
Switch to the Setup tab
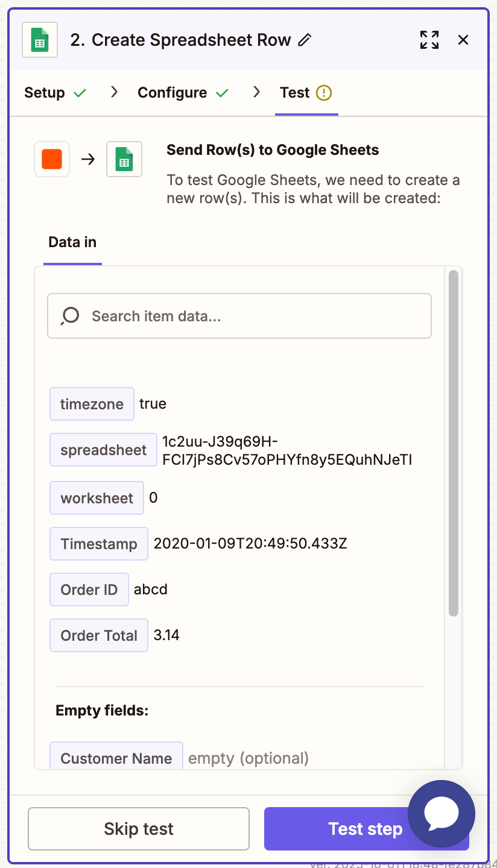coord(45,93)
